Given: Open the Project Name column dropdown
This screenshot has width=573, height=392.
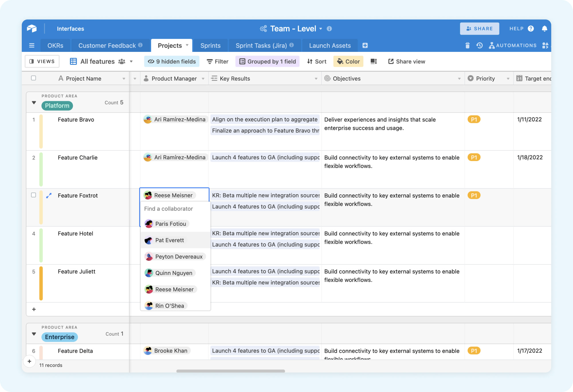Looking at the screenshot, I should 124,79.
